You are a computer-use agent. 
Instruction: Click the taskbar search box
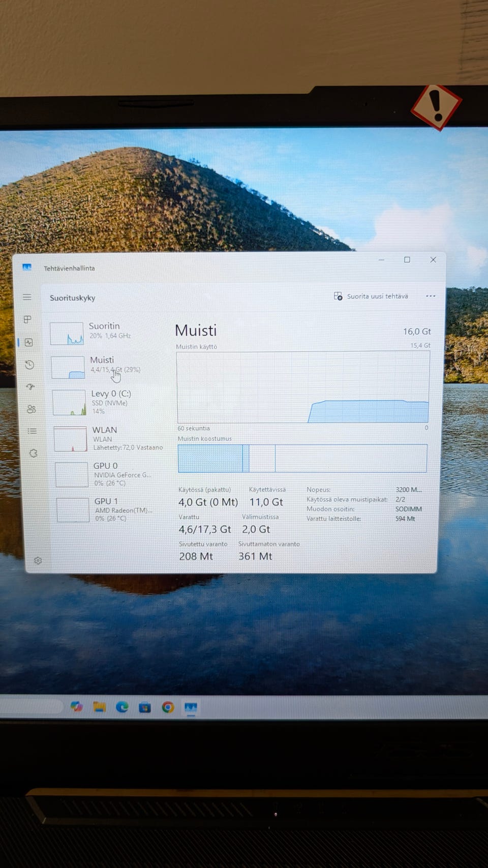point(30,706)
